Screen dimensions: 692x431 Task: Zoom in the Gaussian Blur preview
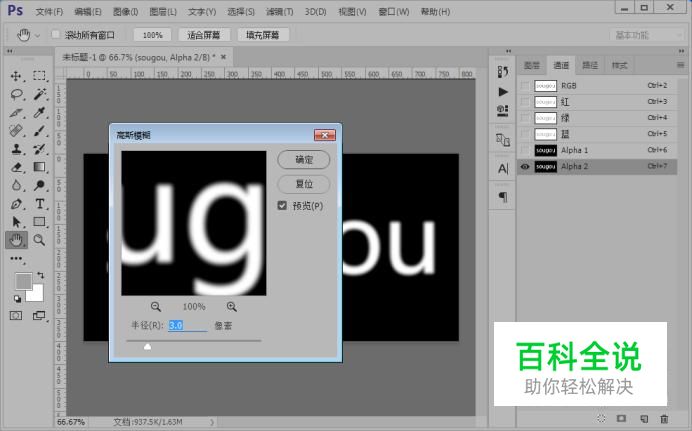click(x=232, y=307)
